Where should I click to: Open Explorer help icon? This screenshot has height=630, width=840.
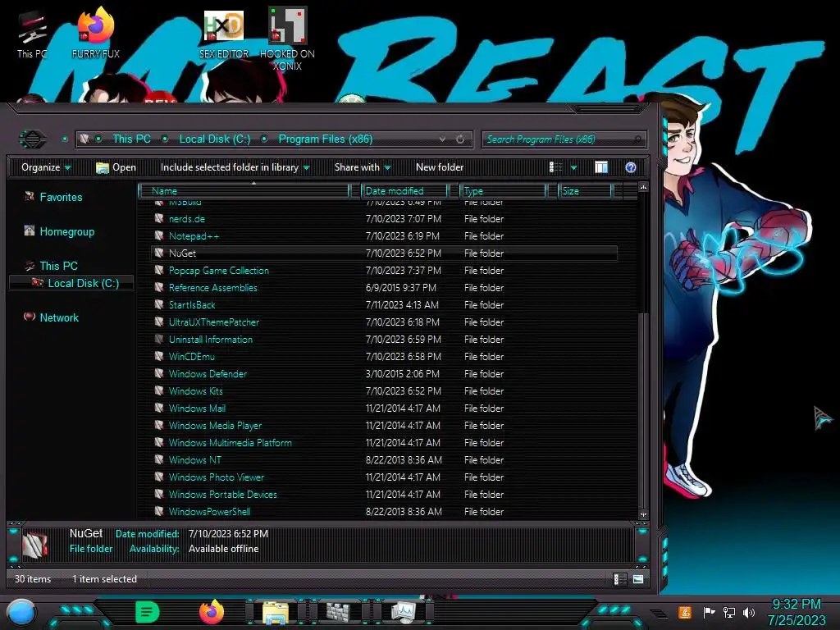pyautogui.click(x=631, y=167)
